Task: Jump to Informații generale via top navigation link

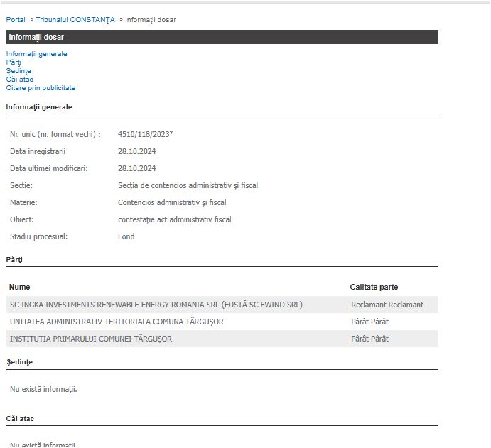Action: tap(36, 54)
